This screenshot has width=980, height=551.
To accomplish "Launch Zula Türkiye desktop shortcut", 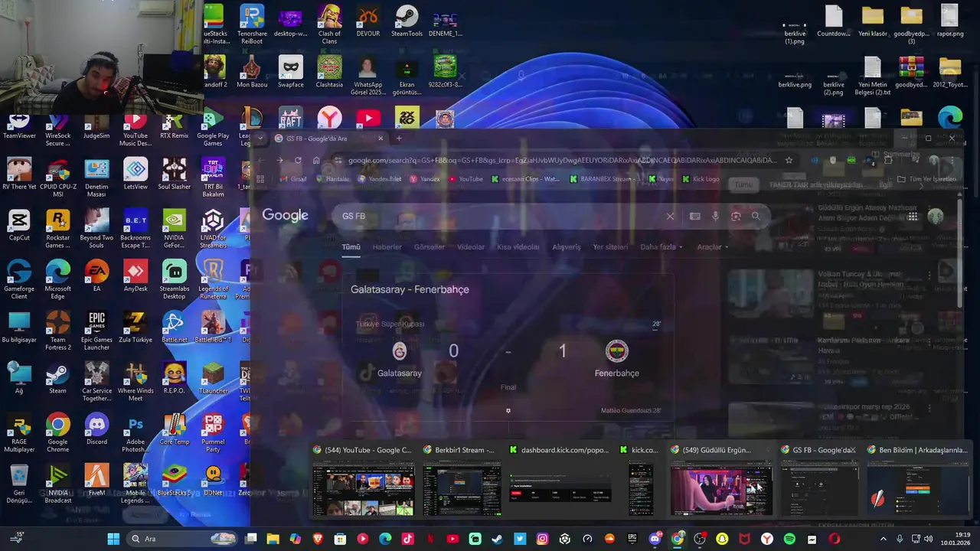I will pos(136,328).
